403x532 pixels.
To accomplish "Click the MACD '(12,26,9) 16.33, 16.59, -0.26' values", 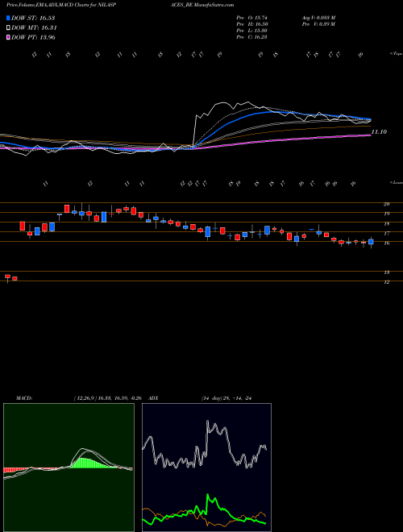I will [109, 398].
